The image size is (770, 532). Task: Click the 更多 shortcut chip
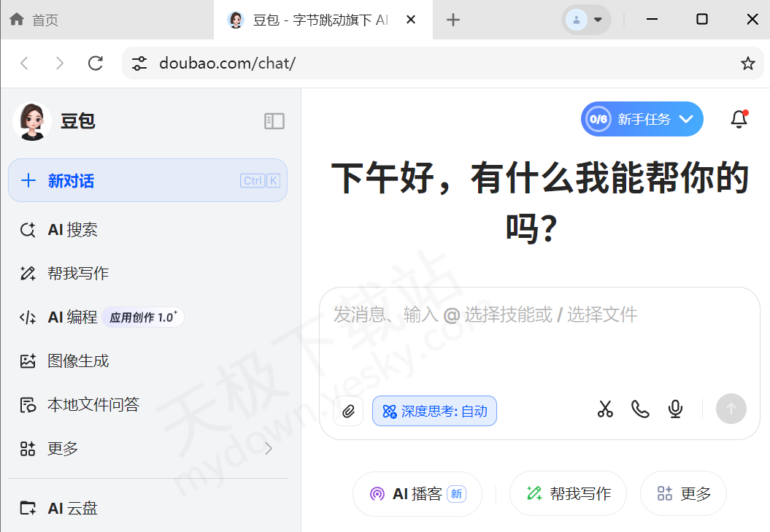(683, 493)
